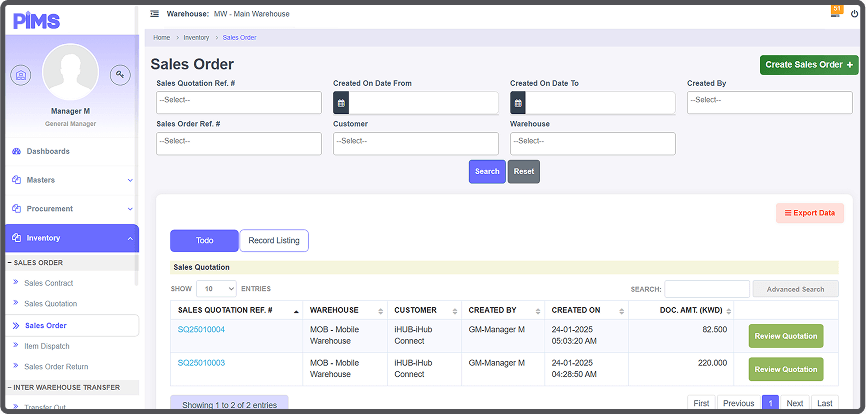Viewport: 866px width, 414px height.
Task: Click the key icon beside the avatar
Action: pos(120,75)
